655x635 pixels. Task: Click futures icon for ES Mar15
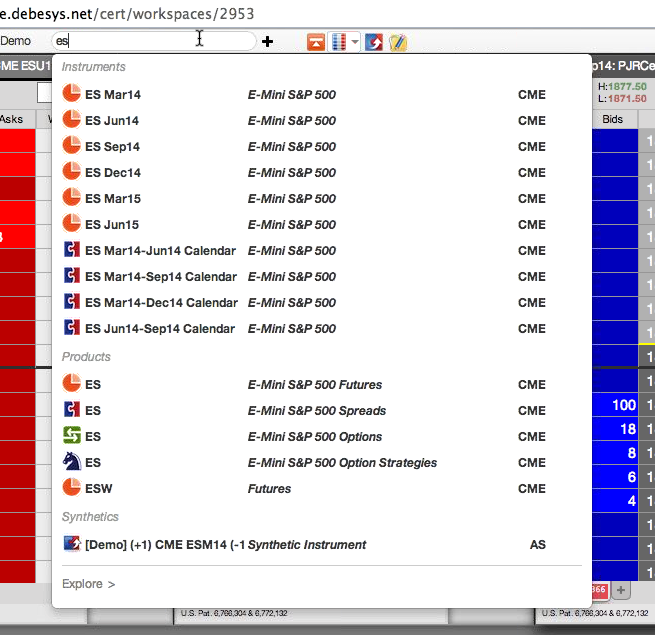(71, 197)
